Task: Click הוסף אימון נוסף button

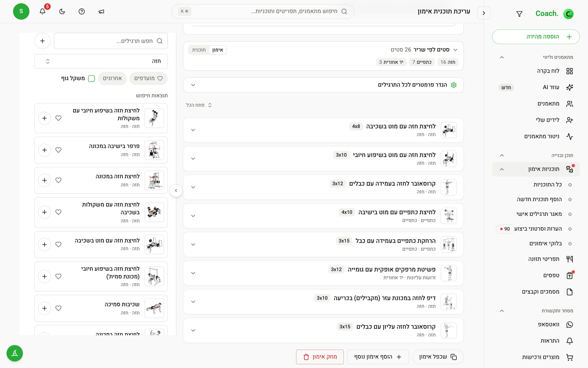Action: point(378,357)
